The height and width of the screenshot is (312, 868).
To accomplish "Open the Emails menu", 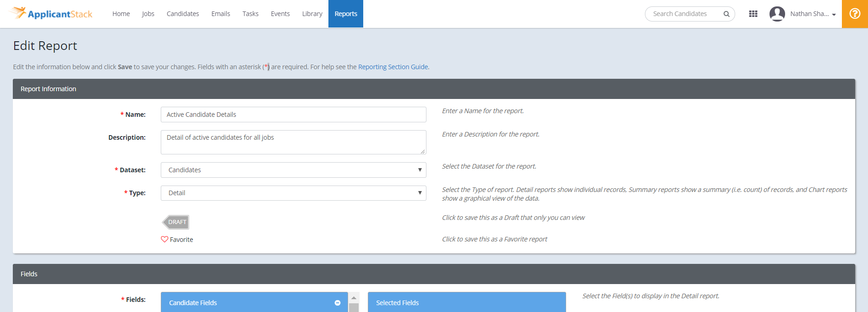I will [x=221, y=14].
